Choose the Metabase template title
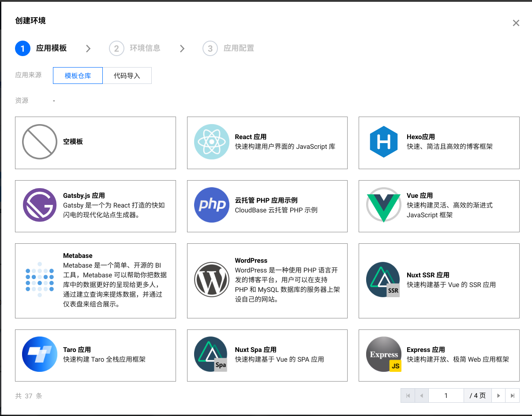Image resolution: width=532 pixels, height=416 pixels. pos(78,256)
